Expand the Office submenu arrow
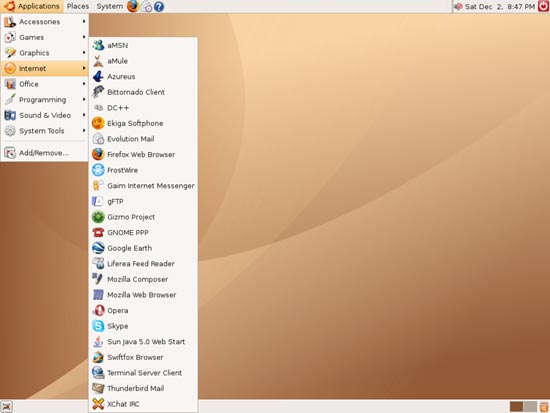This screenshot has height=413, width=550. click(84, 84)
